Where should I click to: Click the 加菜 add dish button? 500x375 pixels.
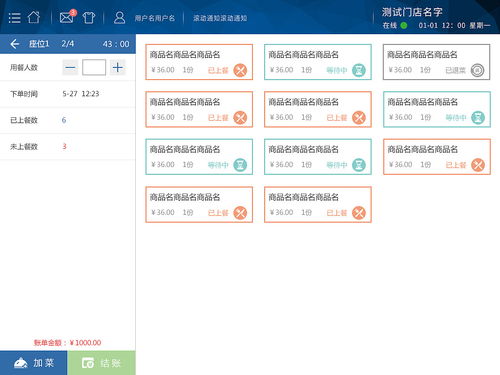click(34, 363)
